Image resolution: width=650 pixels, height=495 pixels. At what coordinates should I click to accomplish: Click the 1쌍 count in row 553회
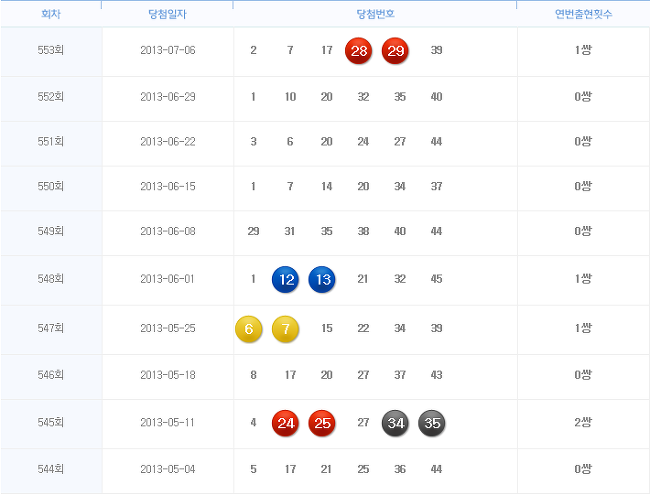pyautogui.click(x=583, y=50)
